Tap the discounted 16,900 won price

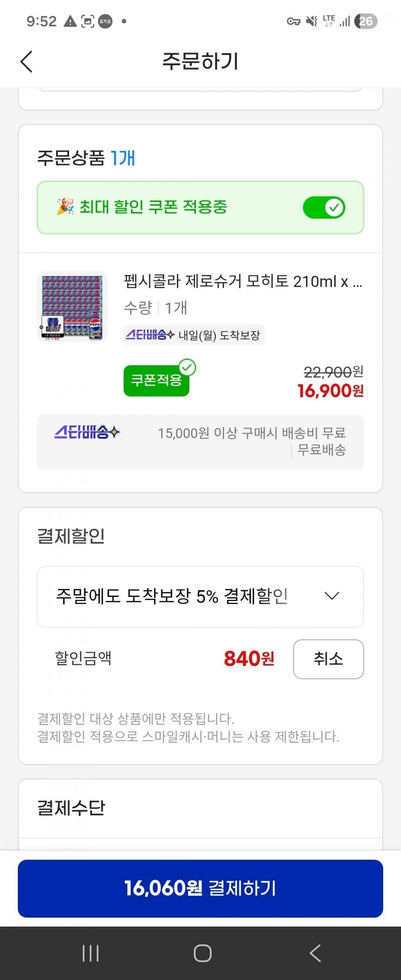pyautogui.click(x=330, y=391)
